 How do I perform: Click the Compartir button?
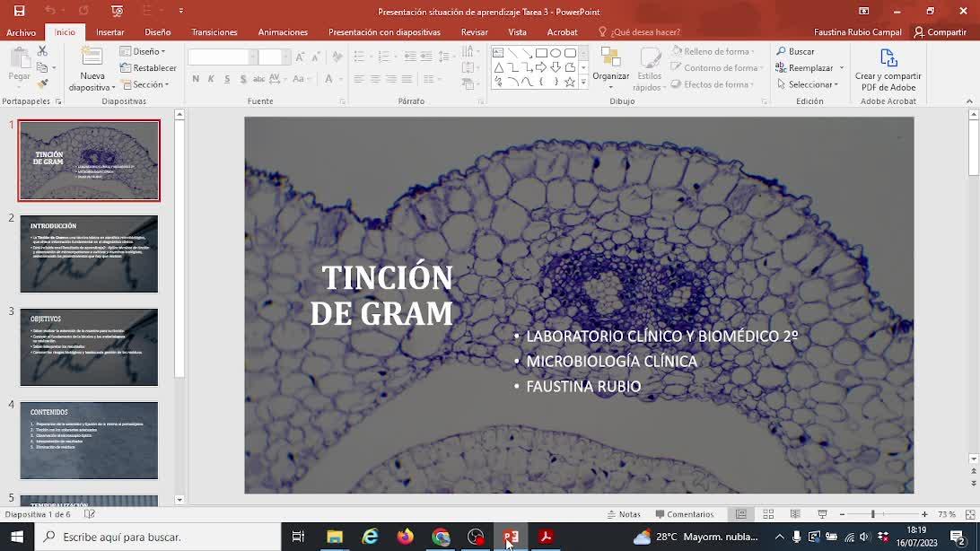940,32
